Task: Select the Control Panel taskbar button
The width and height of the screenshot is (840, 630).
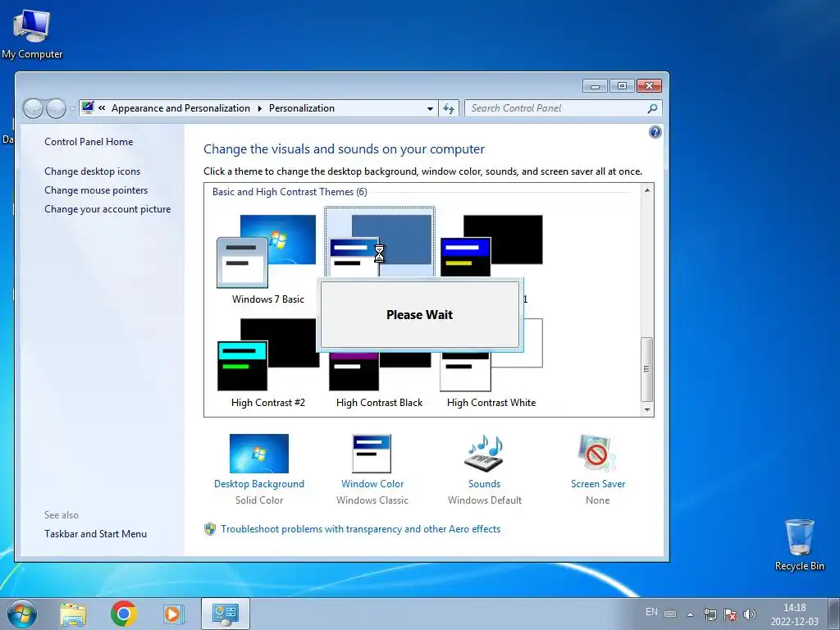Action: tap(225, 614)
